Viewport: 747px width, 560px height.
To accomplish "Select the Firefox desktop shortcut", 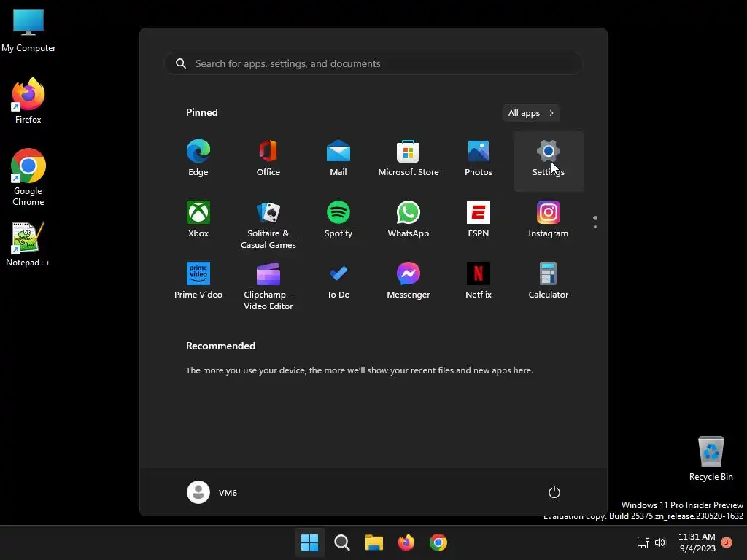I will click(28, 101).
